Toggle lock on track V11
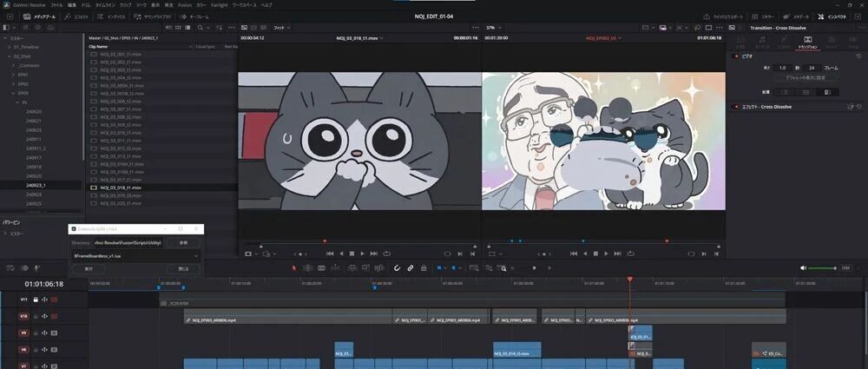Viewport: 868px width, 369px height. coord(36,300)
